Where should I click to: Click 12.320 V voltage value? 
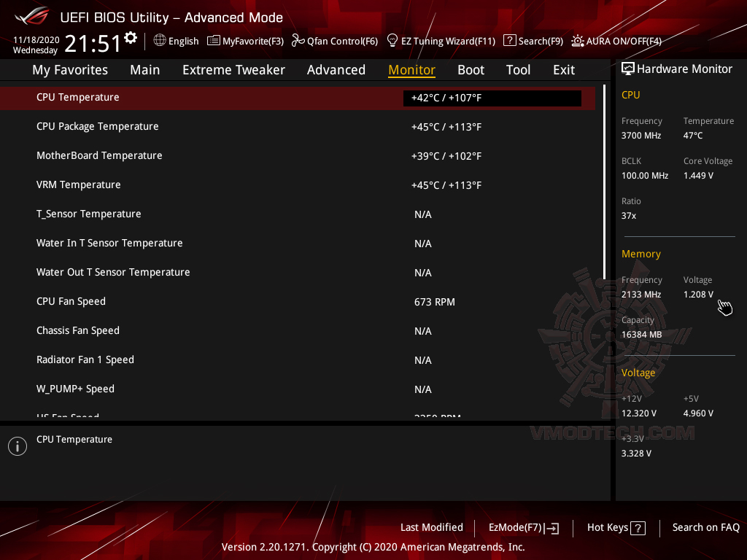[x=638, y=413]
